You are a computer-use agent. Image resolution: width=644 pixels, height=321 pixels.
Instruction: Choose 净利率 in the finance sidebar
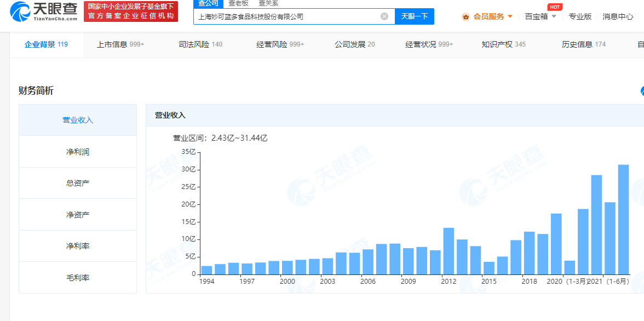[78, 246]
